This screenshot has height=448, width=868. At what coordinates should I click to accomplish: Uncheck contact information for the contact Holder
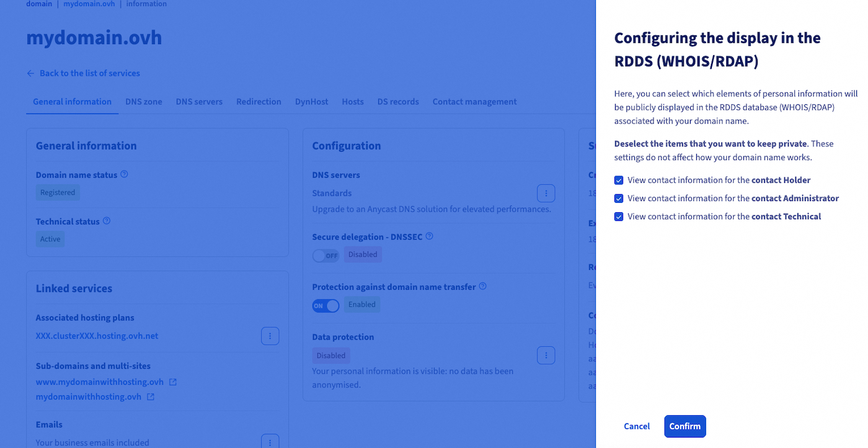(618, 180)
